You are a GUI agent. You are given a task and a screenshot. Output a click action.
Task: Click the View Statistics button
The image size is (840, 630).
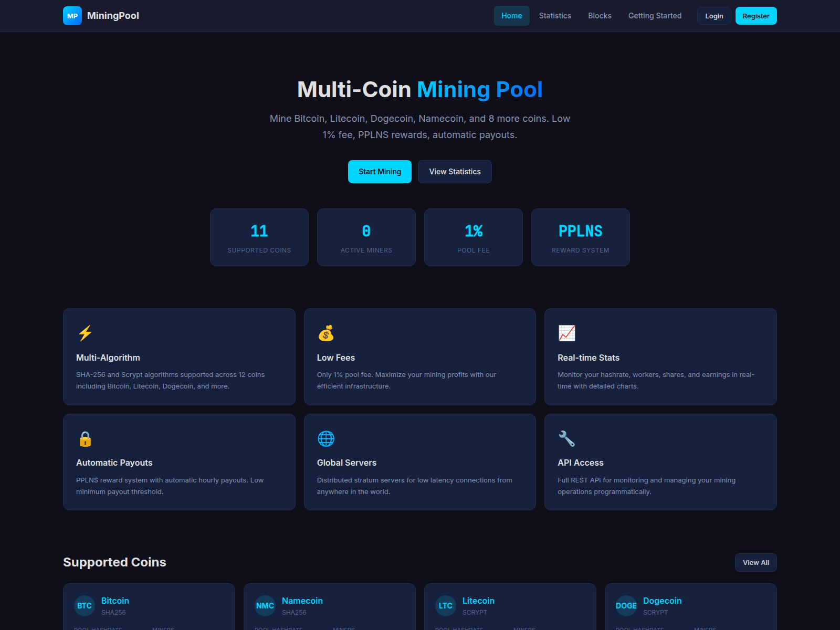[455, 172]
